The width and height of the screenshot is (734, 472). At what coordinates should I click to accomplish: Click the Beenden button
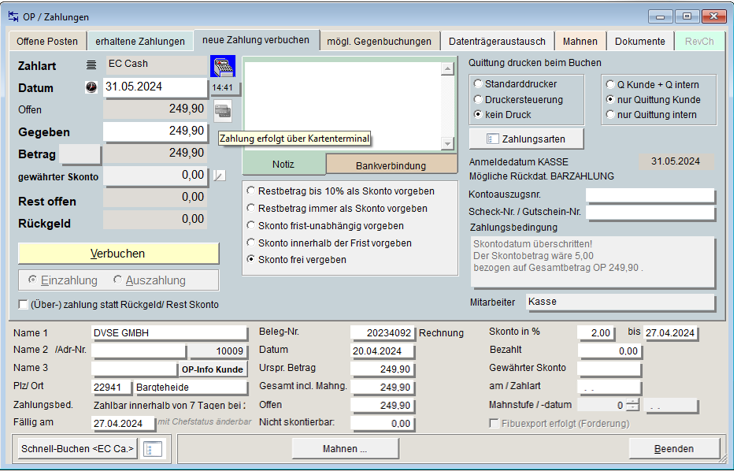click(674, 449)
